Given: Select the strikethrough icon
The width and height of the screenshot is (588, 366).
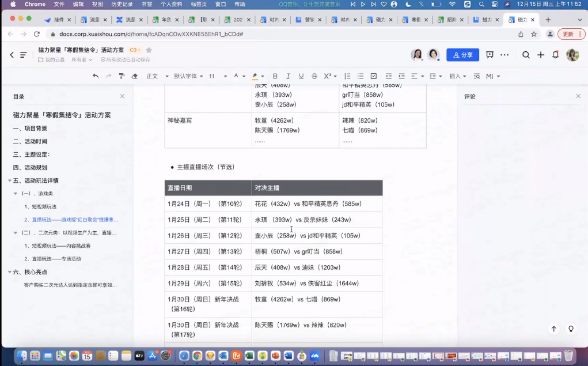Looking at the screenshot, I should pyautogui.click(x=314, y=76).
